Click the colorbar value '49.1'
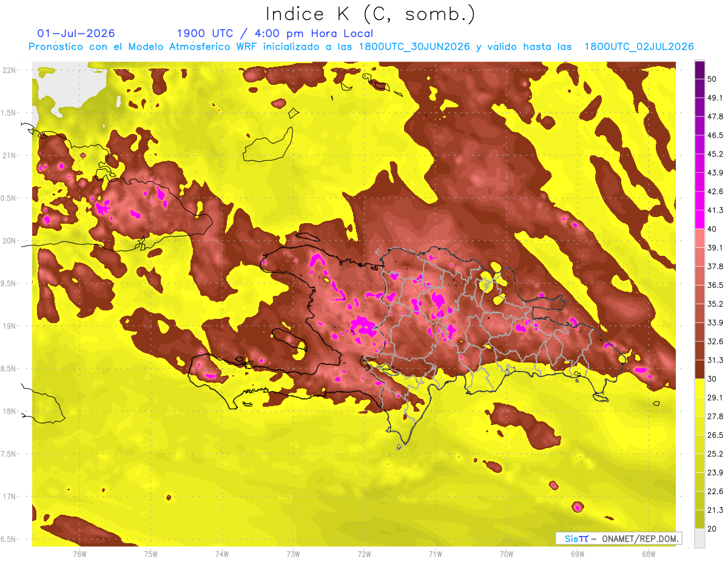 715,98
